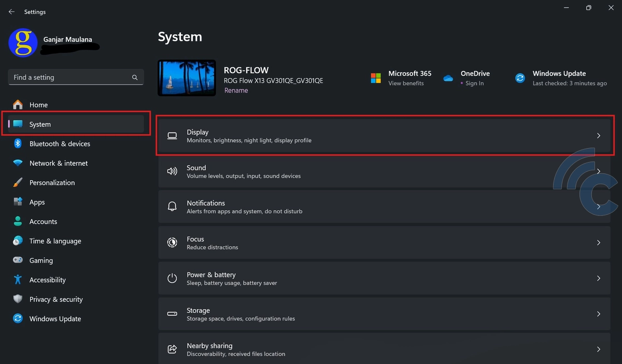Click the back arrow in title bar

pos(11,11)
